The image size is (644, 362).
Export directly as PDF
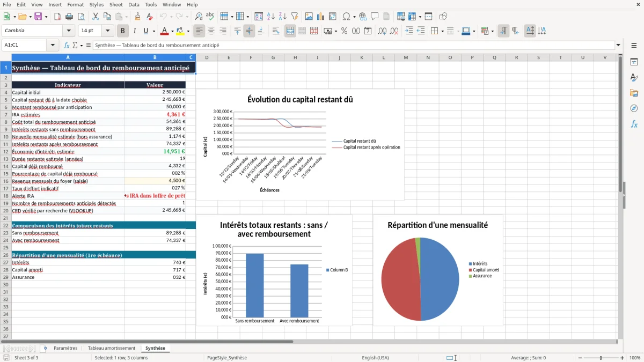coord(57,16)
